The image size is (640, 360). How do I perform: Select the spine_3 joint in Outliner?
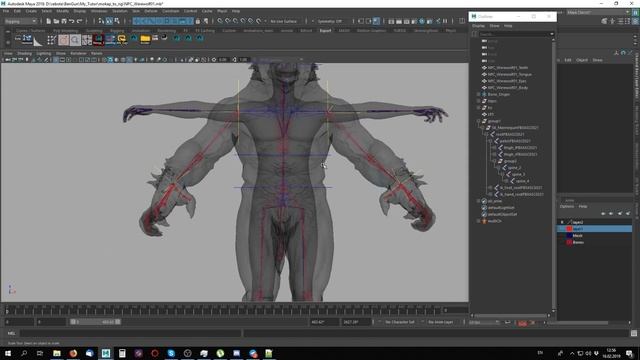(x=518, y=174)
